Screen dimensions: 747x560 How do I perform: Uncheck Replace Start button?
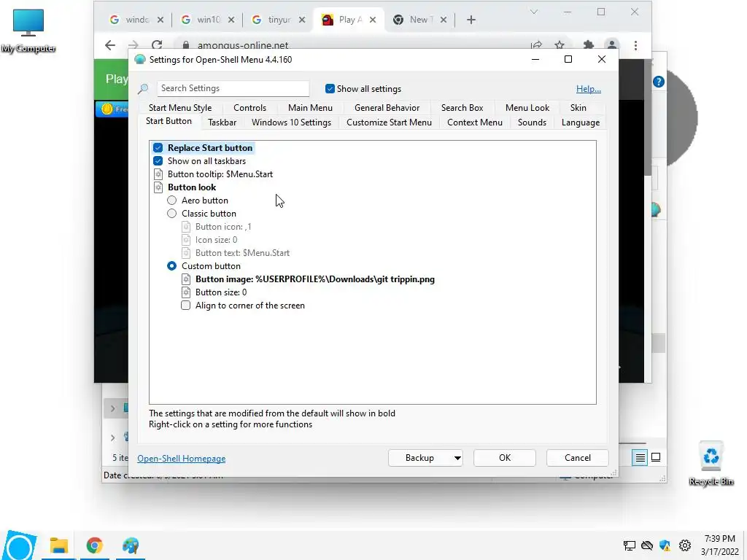[x=158, y=147]
